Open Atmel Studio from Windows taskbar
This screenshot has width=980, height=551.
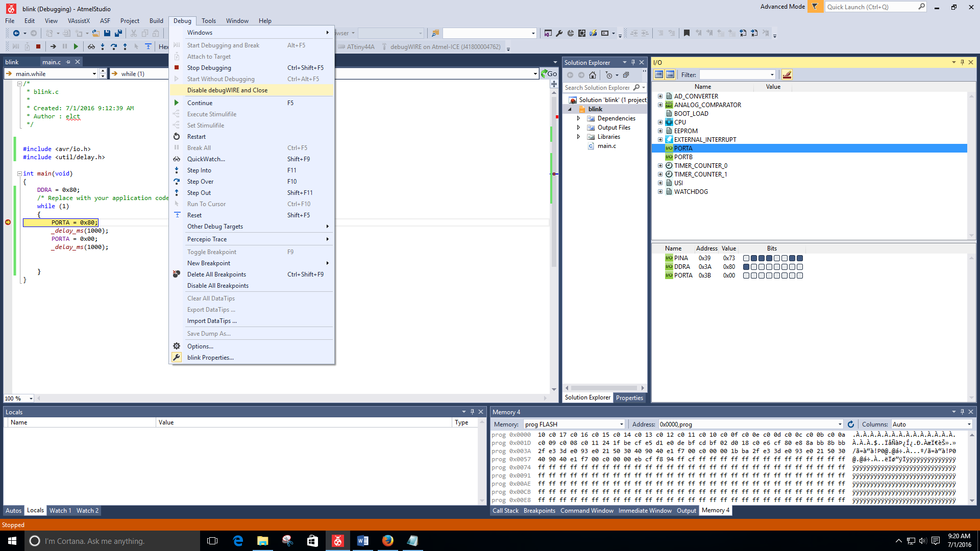338,541
